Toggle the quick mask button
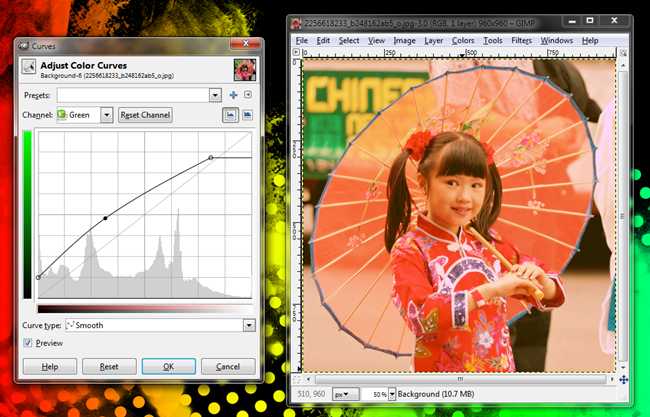The image size is (650, 417). [x=296, y=379]
